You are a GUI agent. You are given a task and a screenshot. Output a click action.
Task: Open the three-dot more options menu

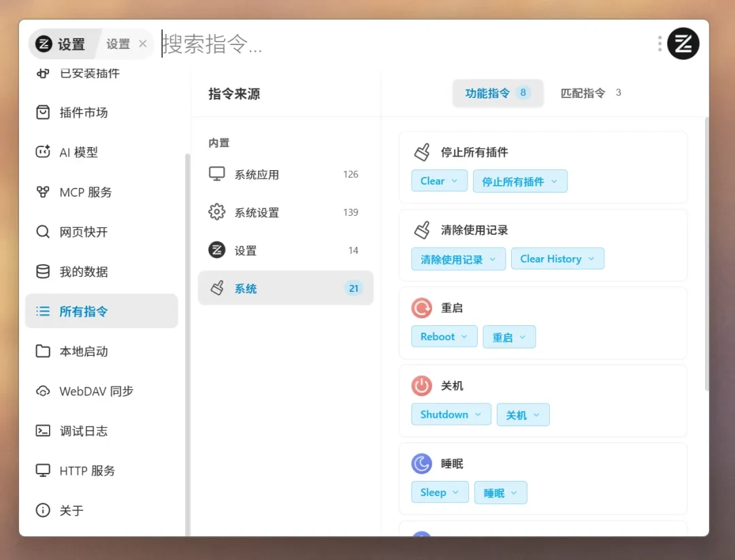point(659,44)
